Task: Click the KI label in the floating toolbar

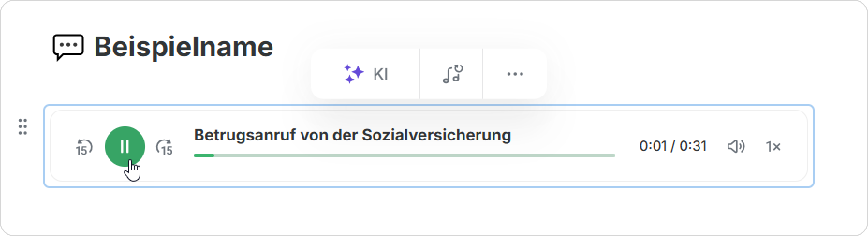Action: [381, 74]
